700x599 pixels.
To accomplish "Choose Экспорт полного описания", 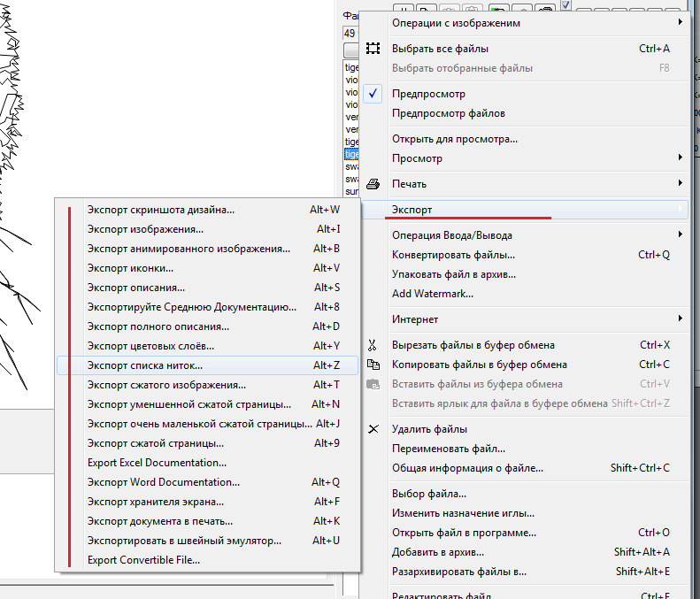I will [208, 326].
